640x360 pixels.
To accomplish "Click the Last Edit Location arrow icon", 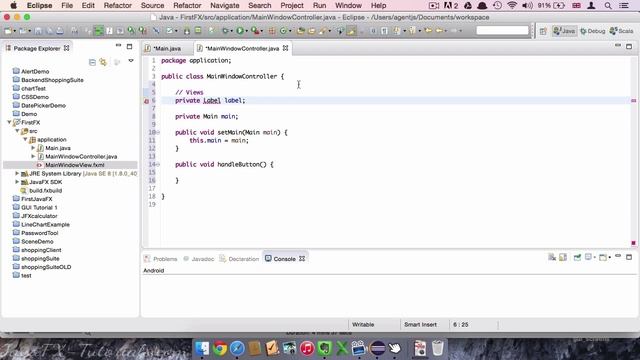I will click(x=428, y=31).
